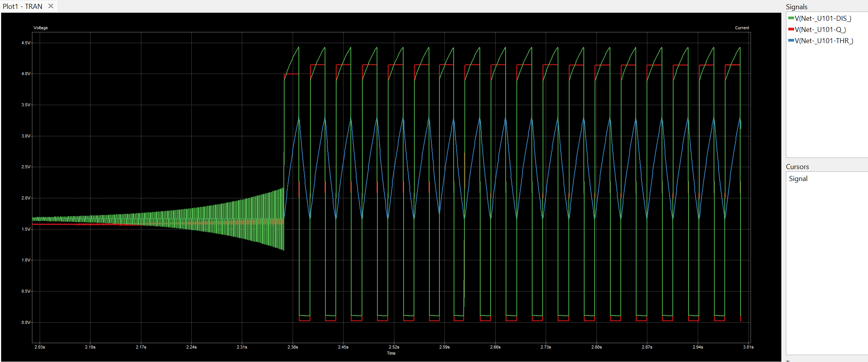Click the 2.52s time axis tick

[x=394, y=347]
